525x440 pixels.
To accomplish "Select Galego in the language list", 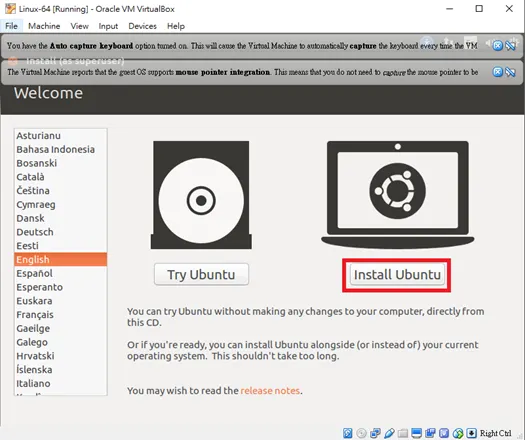I will 61,342.
